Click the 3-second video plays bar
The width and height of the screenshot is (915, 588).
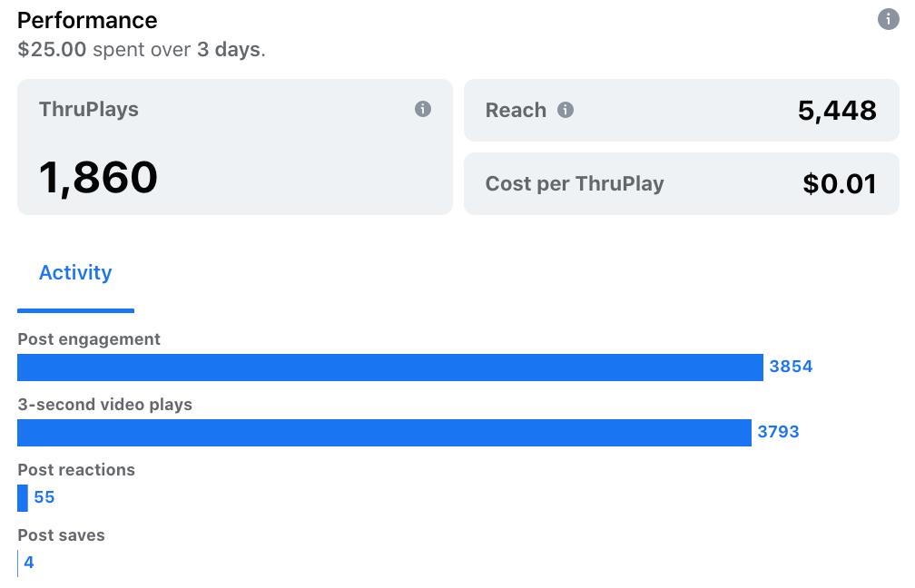pos(385,433)
